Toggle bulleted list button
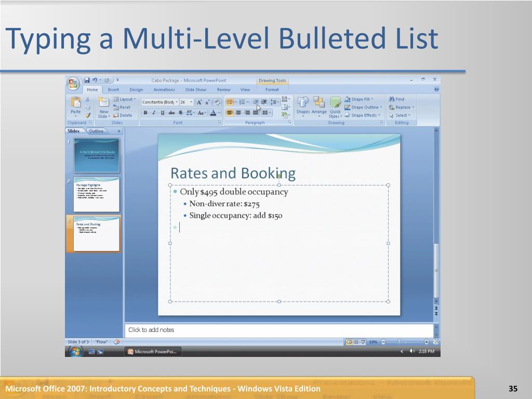The image size is (532, 399). coord(230,102)
